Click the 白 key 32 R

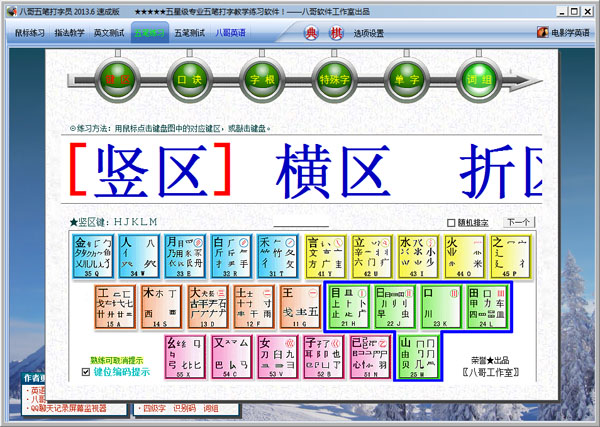point(231,256)
